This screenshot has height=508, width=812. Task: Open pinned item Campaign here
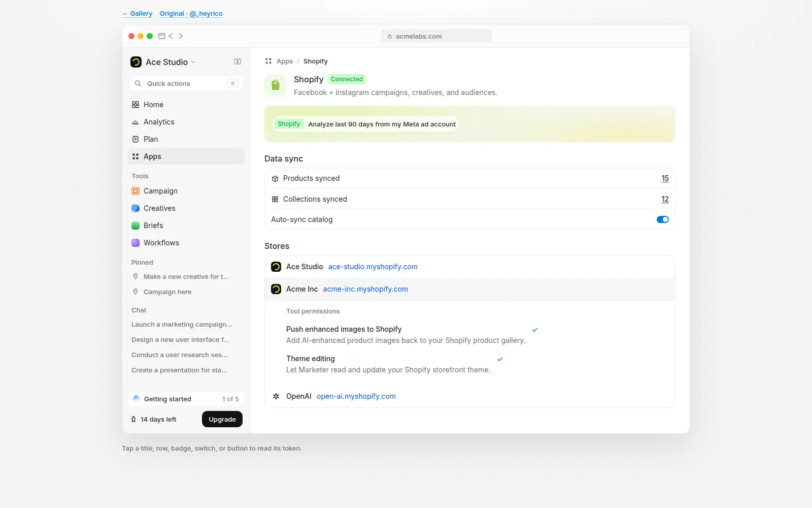[186, 292]
